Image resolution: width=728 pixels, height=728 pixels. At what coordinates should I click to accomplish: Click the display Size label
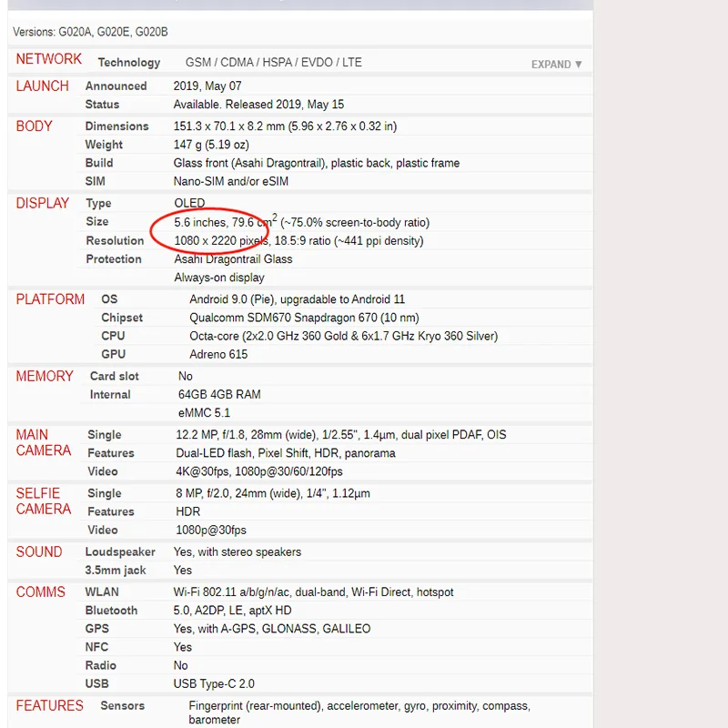[97, 221]
